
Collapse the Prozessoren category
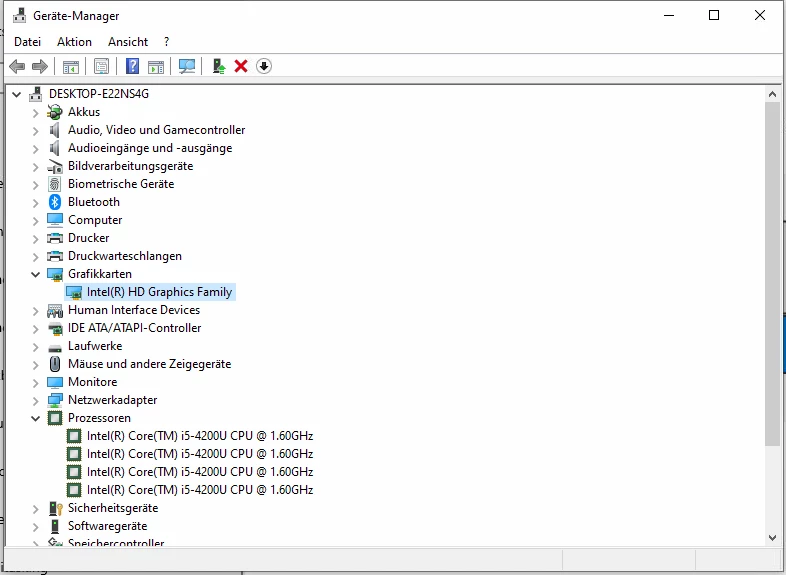[x=36, y=418]
